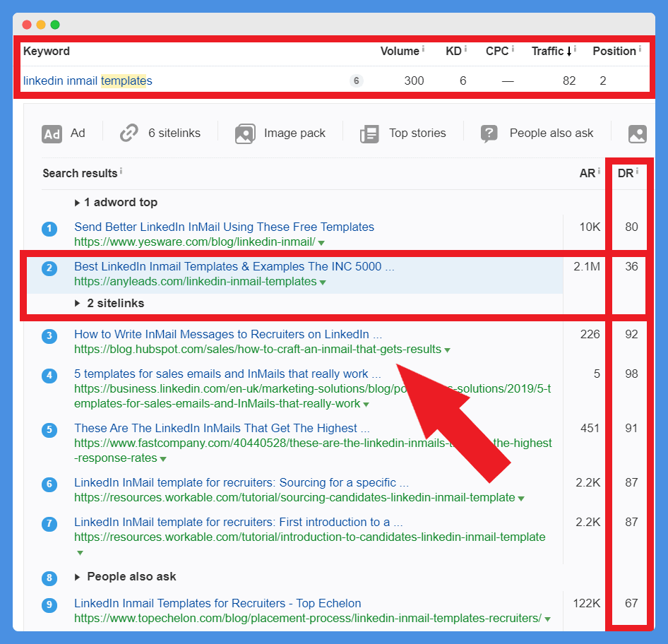This screenshot has height=644, width=668.
Task: Open the blog.hubspot.com sales URL
Action: pos(258,350)
